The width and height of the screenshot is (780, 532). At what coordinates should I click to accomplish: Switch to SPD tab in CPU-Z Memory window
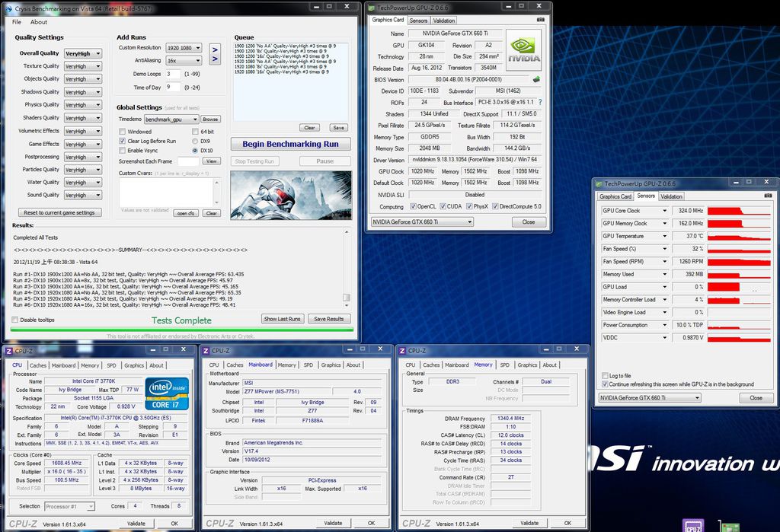(504, 365)
